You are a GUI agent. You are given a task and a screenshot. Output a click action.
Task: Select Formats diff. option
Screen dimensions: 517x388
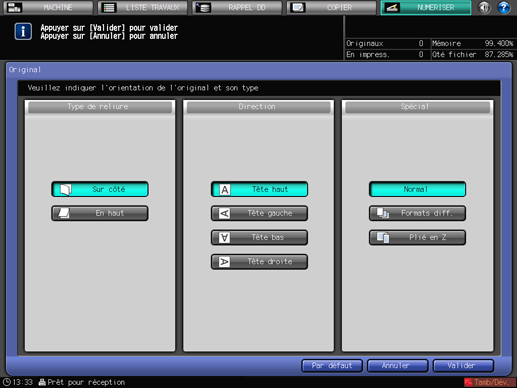click(x=417, y=213)
